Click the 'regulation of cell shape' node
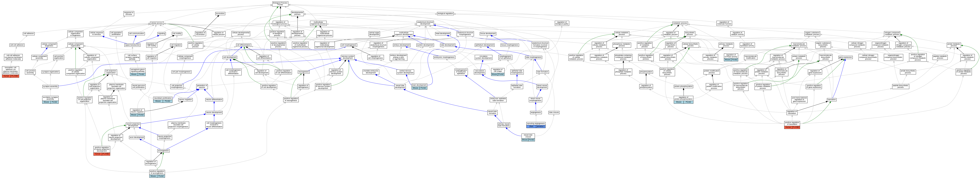Viewport: 980px width, 179px height. (x=498, y=72)
